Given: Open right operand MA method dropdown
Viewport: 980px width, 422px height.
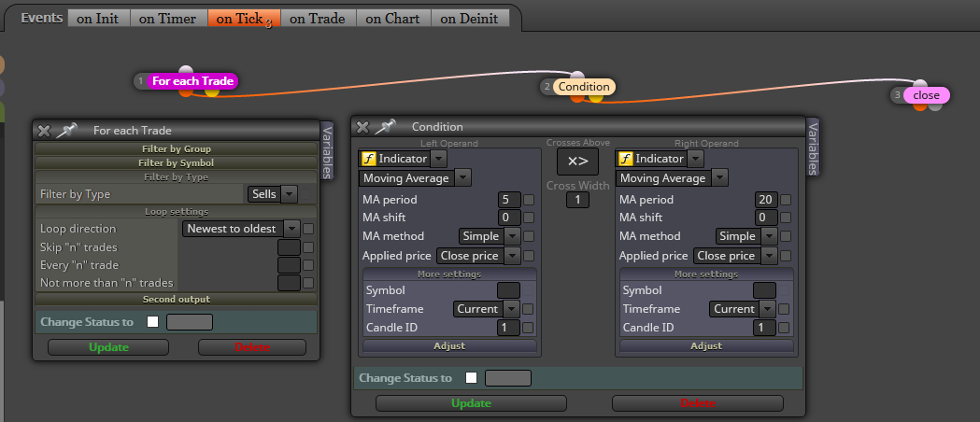Looking at the screenshot, I should click(746, 236).
